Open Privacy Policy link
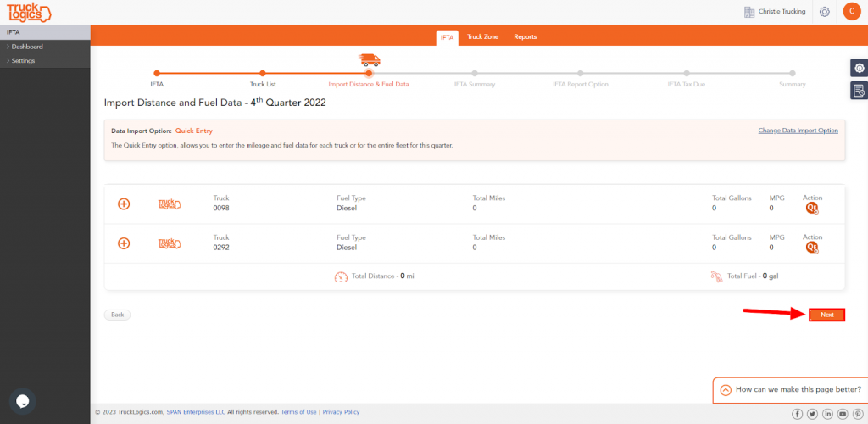Screen dimensions: 868x424 (341, 412)
